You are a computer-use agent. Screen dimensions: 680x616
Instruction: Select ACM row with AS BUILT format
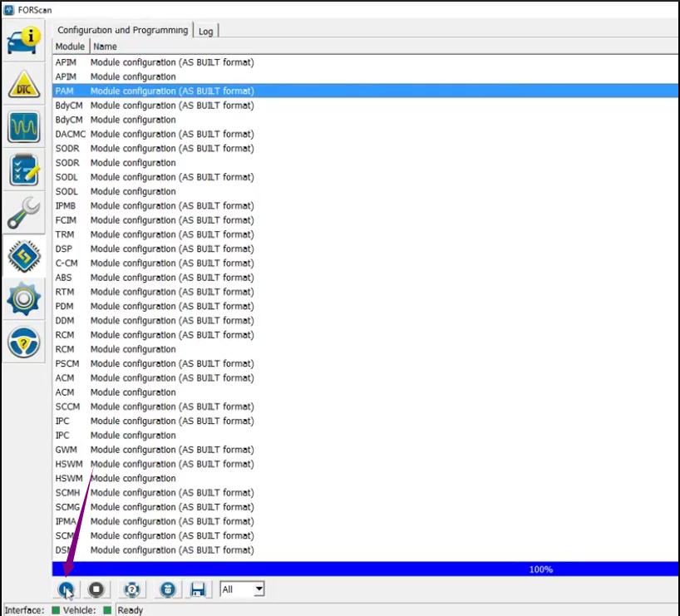366,377
